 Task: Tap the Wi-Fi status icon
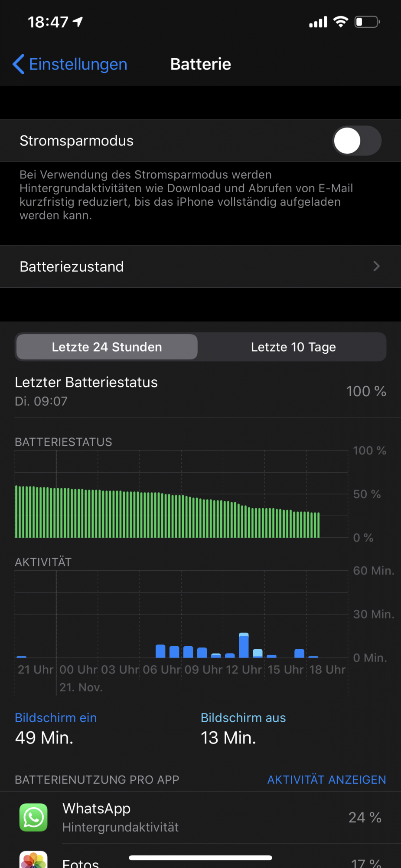pos(341,22)
